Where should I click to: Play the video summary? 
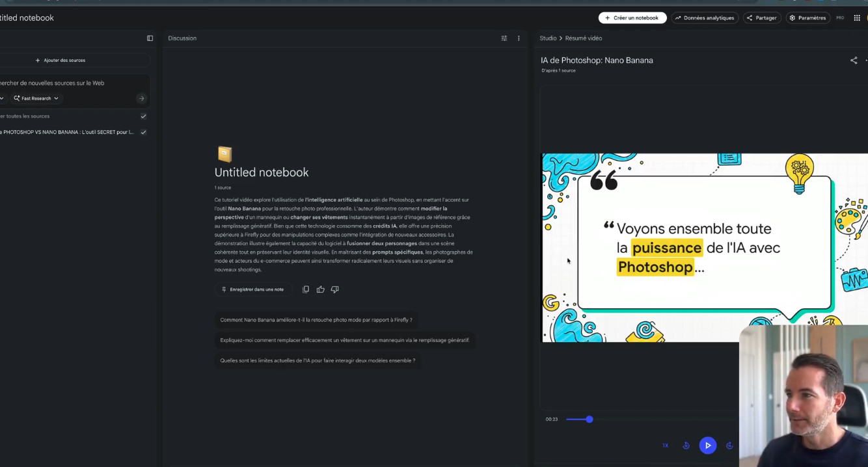tap(707, 446)
